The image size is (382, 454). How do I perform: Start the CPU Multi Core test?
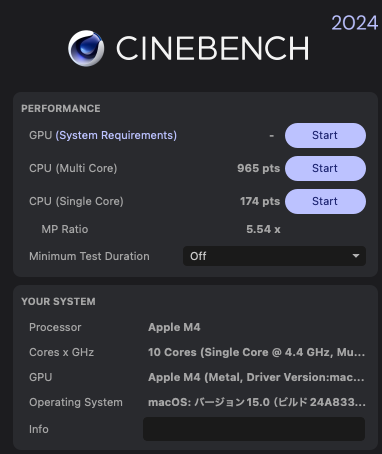pyautogui.click(x=325, y=168)
